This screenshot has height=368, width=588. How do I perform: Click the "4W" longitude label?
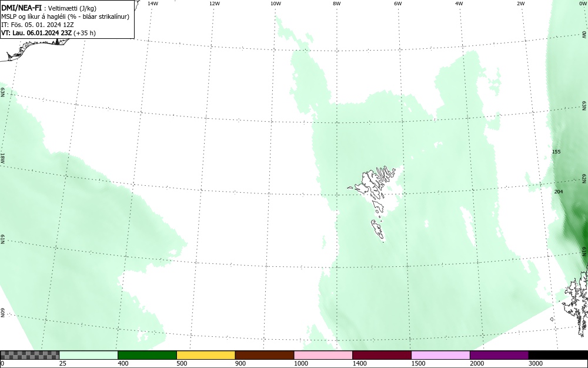459,4
